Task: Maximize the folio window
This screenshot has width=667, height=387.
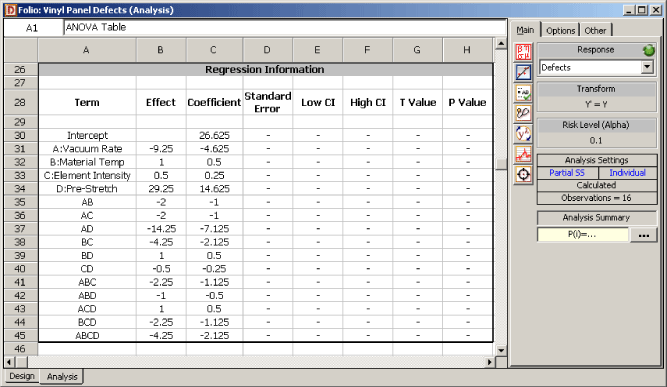Action: (x=642, y=10)
